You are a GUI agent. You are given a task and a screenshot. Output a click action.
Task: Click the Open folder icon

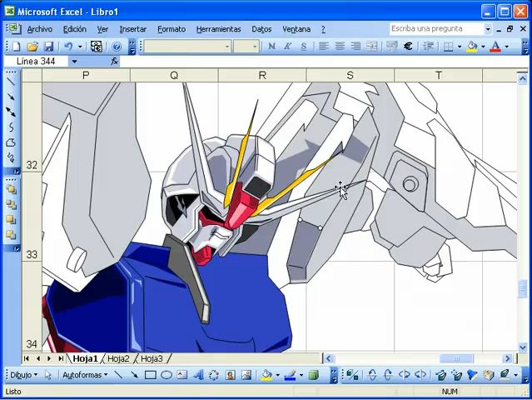32,46
